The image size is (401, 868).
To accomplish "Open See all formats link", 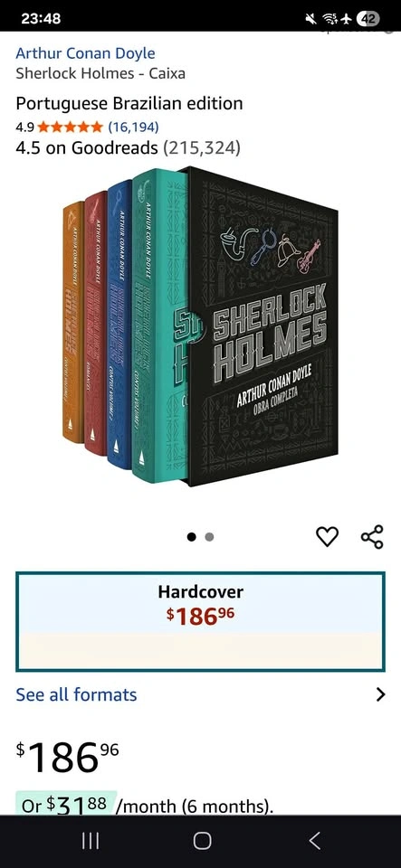I will pos(76,694).
